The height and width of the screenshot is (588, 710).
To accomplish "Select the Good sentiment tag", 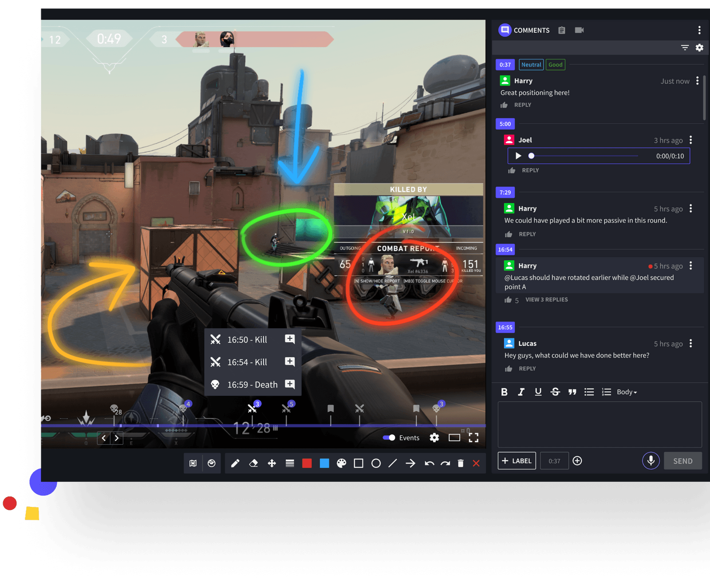I will 555,64.
